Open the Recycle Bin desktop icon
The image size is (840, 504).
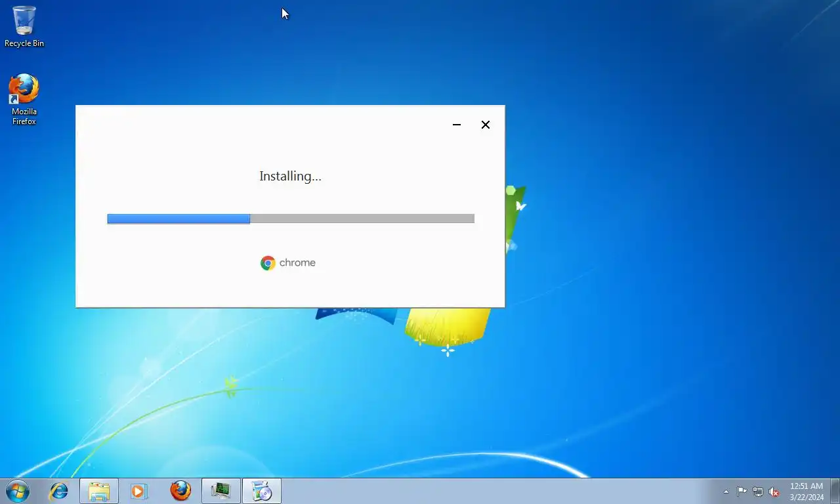tap(24, 27)
